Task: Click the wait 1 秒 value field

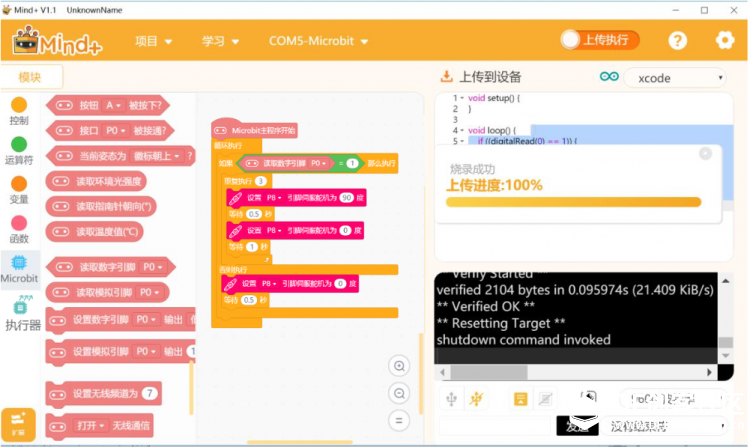Action: click(252, 247)
